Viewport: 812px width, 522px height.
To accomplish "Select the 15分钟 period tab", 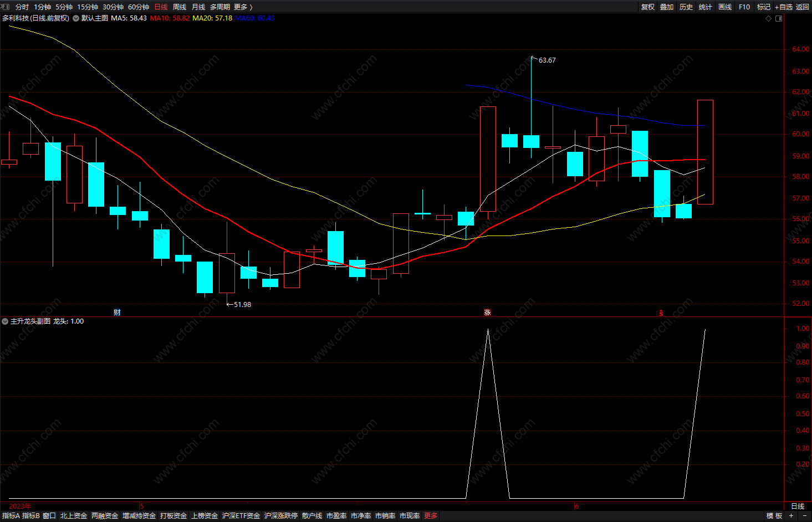I will click(87, 7).
